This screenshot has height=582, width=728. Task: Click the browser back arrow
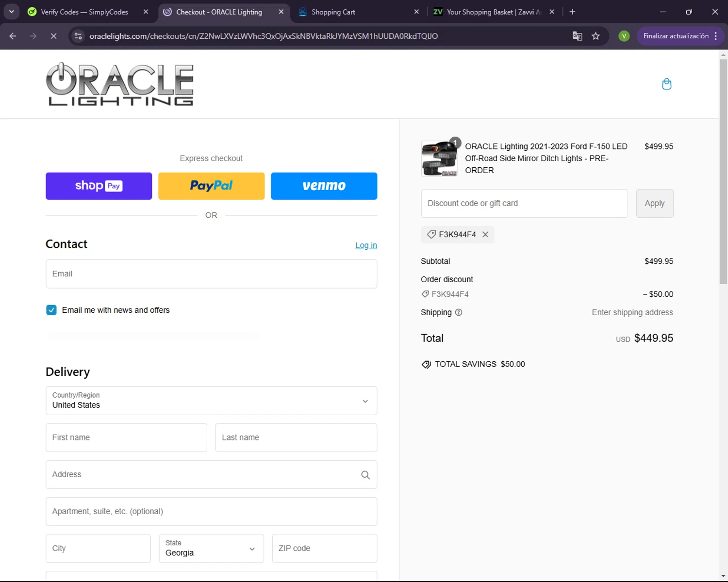[x=13, y=36]
